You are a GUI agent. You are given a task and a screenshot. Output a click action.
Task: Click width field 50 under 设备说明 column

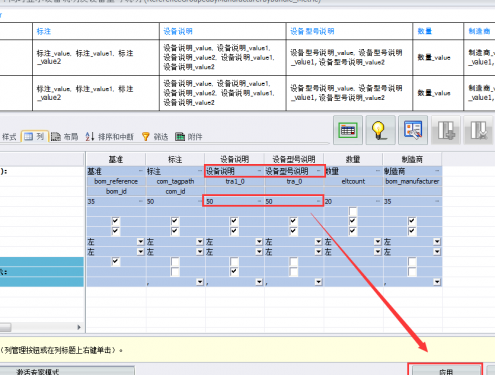coord(234,201)
